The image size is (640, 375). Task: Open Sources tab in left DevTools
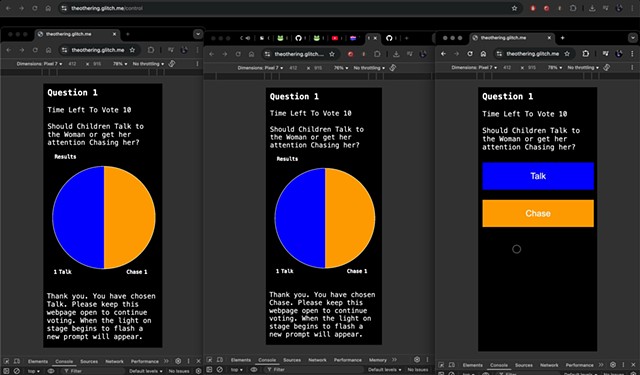tap(89, 362)
